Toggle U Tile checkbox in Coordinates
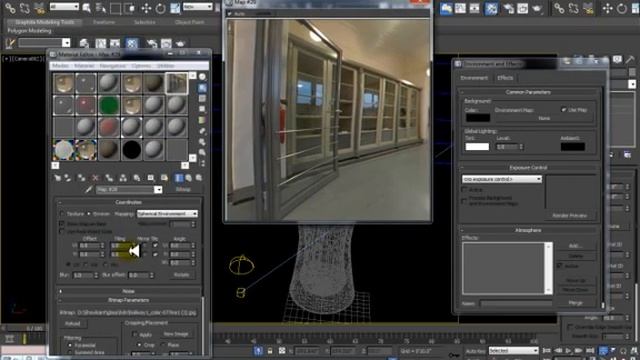The height and width of the screenshot is (360, 640). (155, 245)
